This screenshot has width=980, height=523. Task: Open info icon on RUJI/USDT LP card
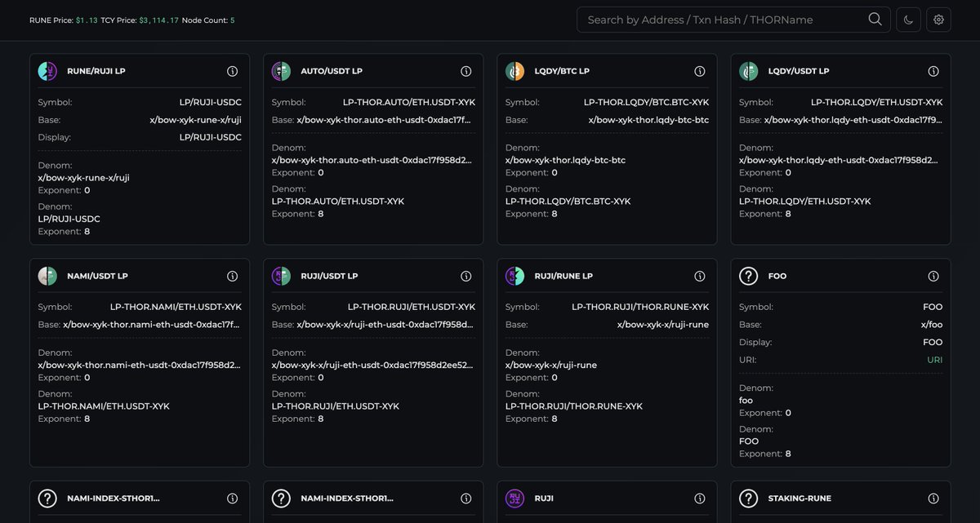(x=466, y=277)
